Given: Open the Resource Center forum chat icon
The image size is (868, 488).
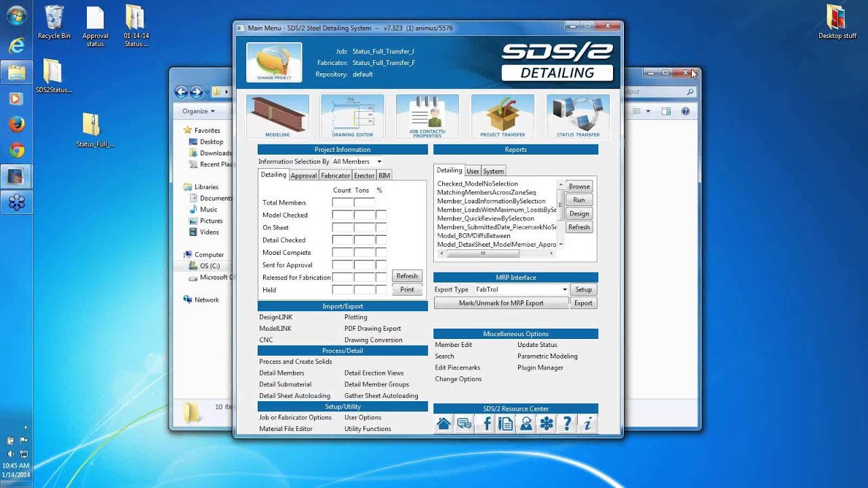Looking at the screenshot, I should click(465, 424).
